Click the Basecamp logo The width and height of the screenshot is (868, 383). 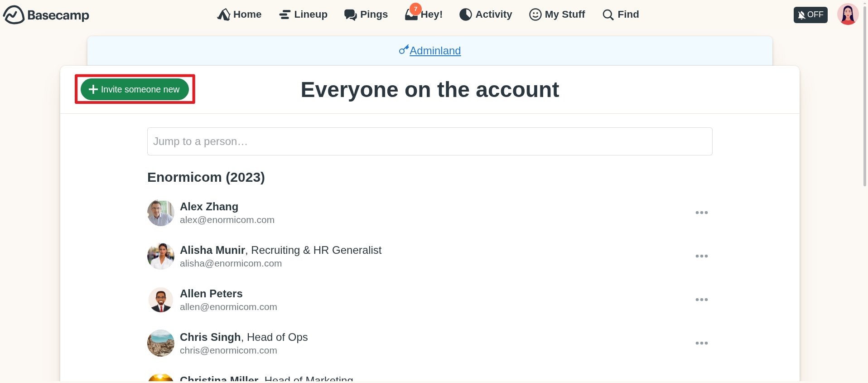[x=46, y=15]
